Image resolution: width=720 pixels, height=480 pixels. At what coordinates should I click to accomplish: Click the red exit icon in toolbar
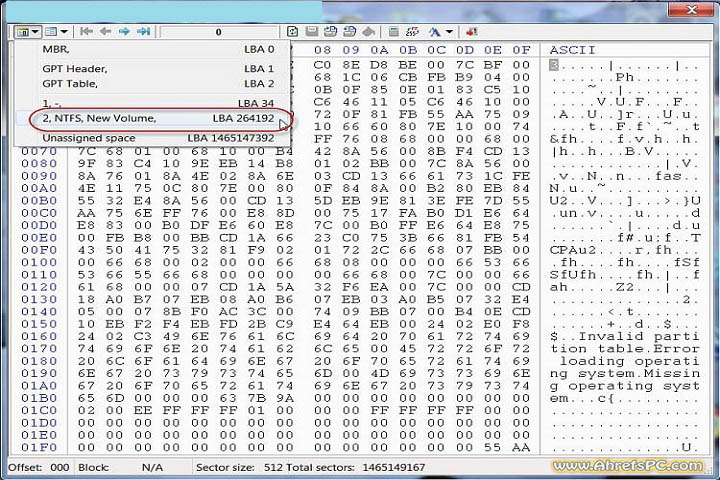click(472, 31)
